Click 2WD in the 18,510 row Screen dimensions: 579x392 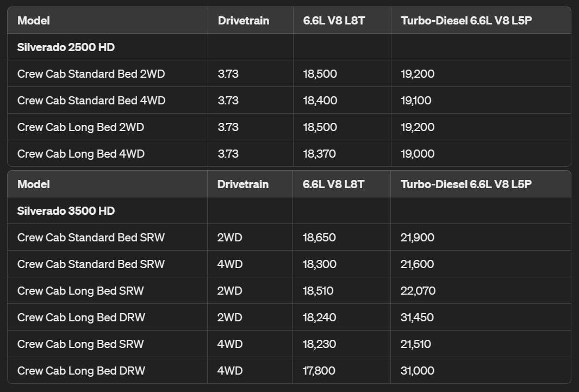click(229, 290)
